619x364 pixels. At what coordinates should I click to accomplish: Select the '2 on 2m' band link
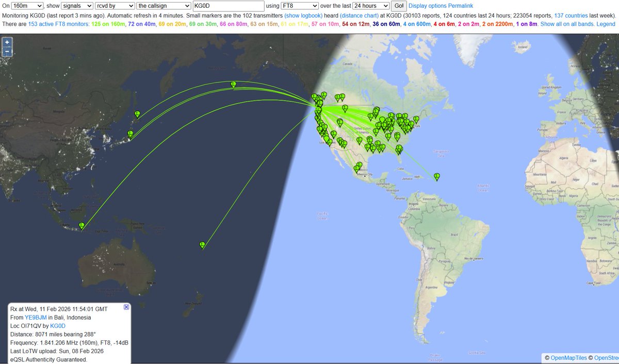pos(469,24)
